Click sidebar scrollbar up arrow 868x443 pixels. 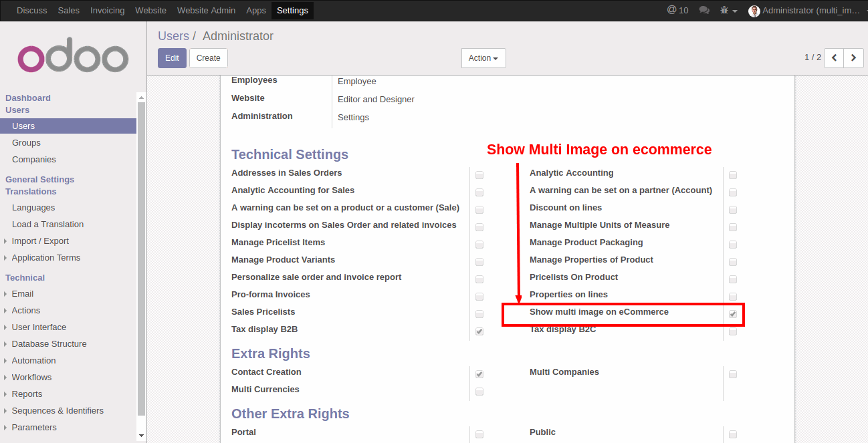pyautogui.click(x=141, y=96)
